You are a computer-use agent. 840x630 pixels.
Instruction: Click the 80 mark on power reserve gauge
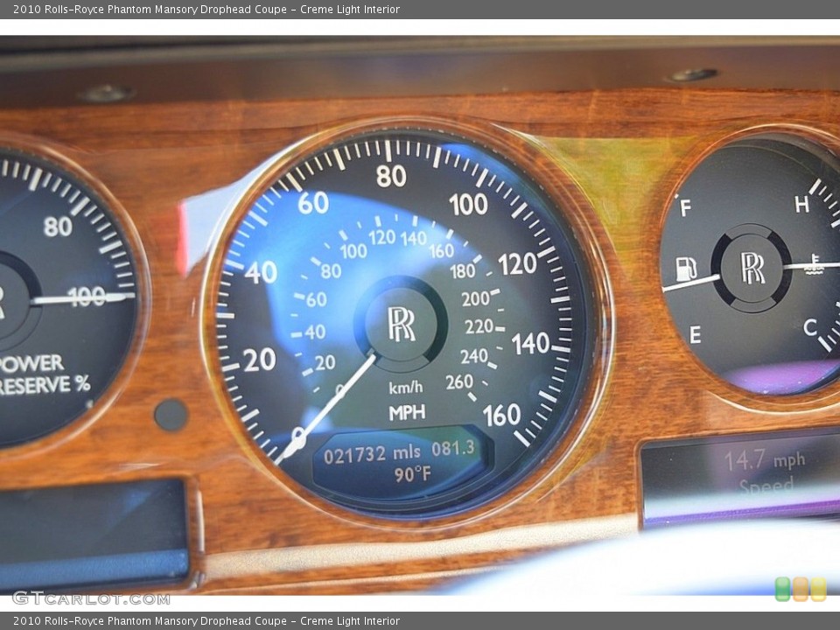[x=58, y=227]
